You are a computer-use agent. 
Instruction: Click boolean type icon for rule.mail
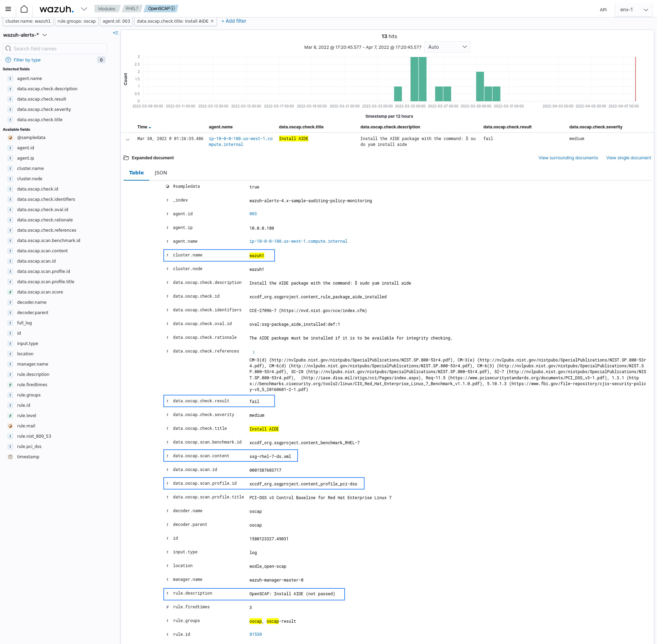pos(10,426)
